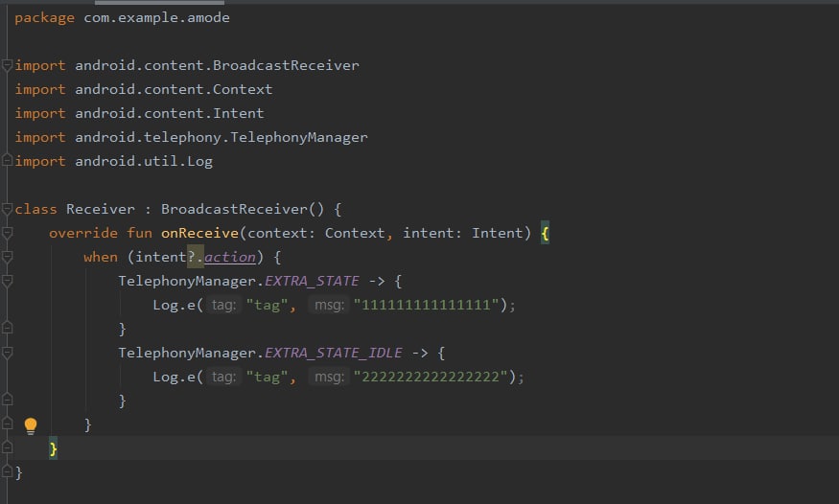This screenshot has width=839, height=504.
Task: Click the Context parameter type
Action: pos(355,233)
